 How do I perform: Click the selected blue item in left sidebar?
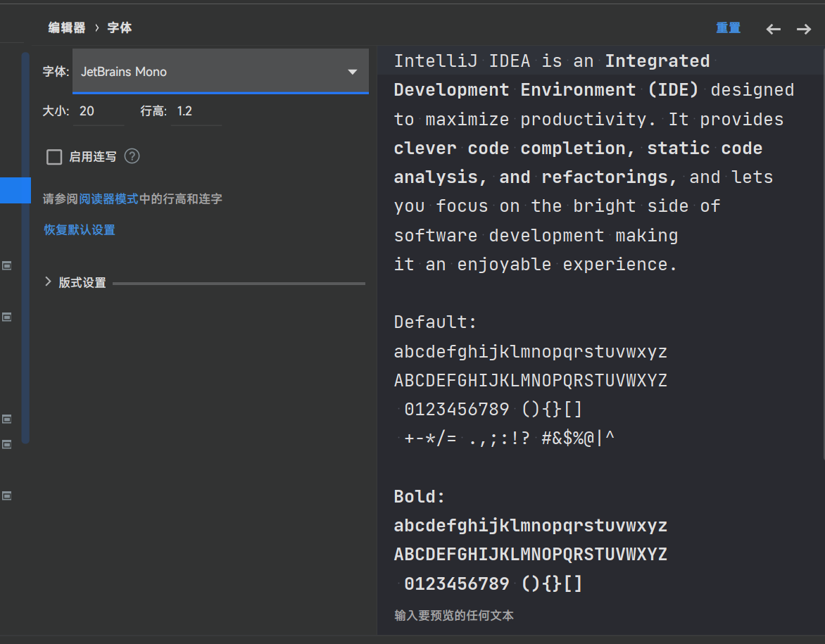[x=15, y=191]
